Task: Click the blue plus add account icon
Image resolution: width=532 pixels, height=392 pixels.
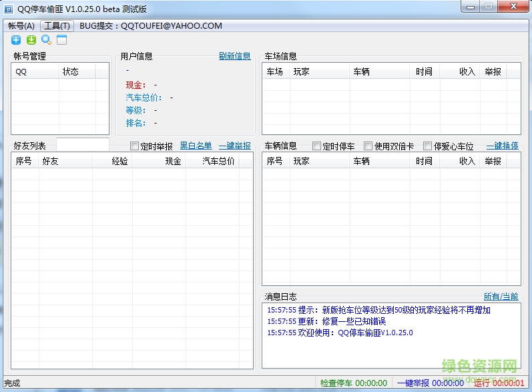Action: [16, 40]
